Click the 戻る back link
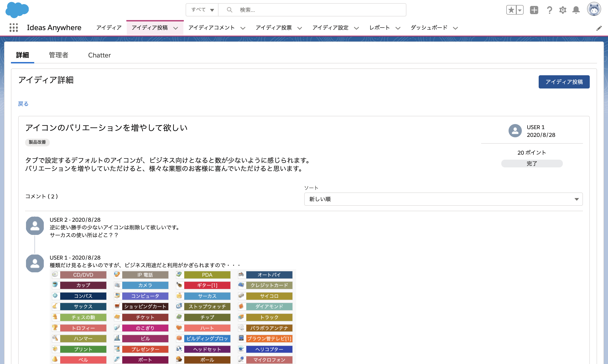Screen dimensions: 608x364 [x=23, y=104]
